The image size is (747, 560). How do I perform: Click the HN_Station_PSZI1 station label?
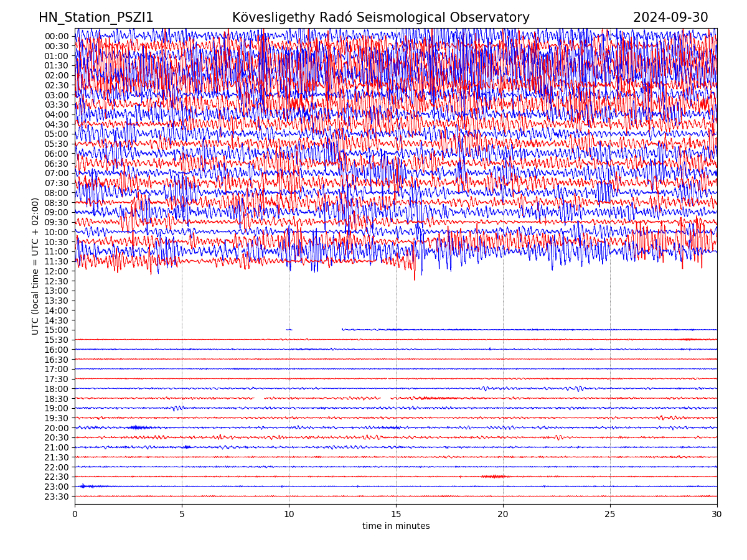(x=96, y=18)
